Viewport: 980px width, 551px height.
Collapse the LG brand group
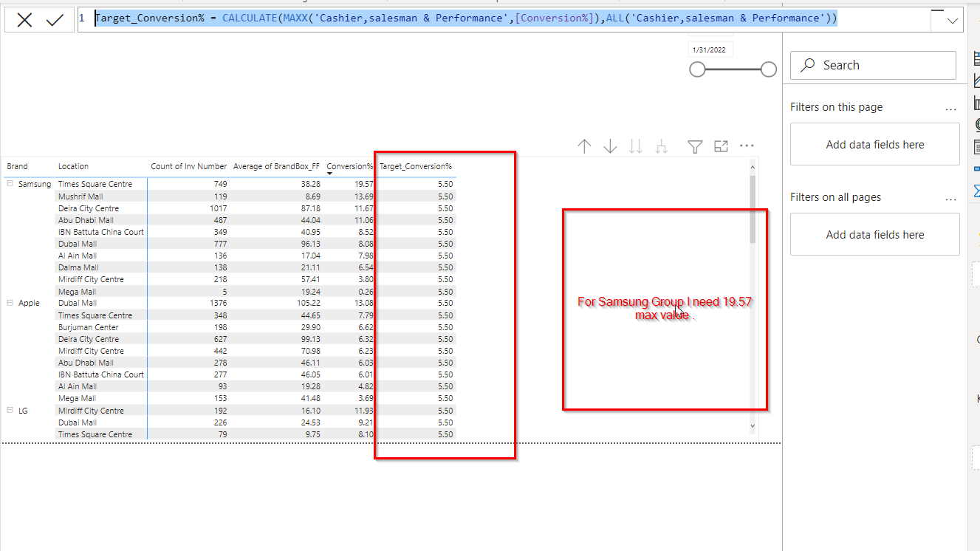pos(10,411)
